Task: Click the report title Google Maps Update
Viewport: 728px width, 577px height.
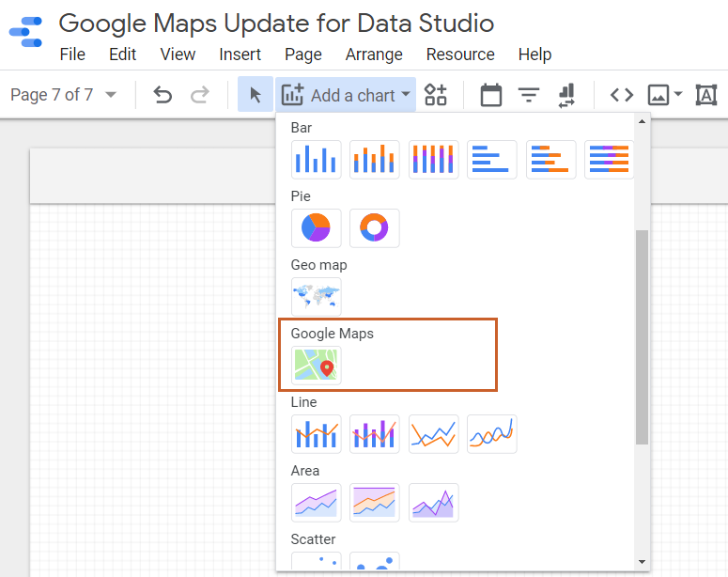Action: tap(276, 23)
